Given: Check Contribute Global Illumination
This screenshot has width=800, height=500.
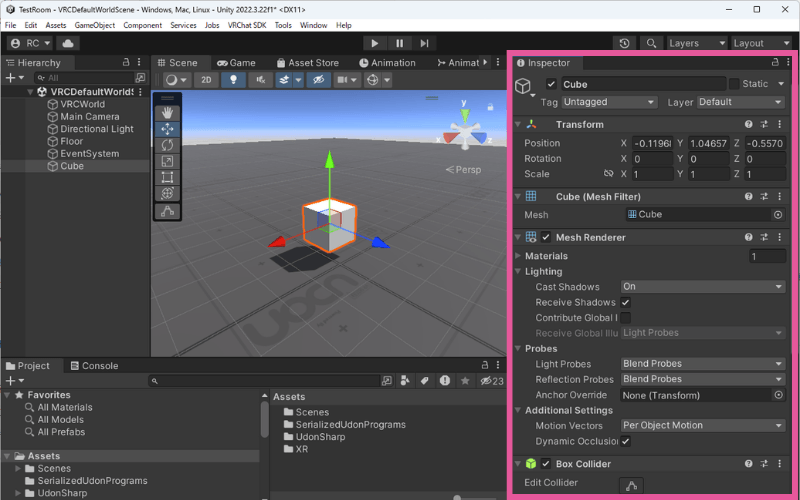Looking at the screenshot, I should coord(626,318).
